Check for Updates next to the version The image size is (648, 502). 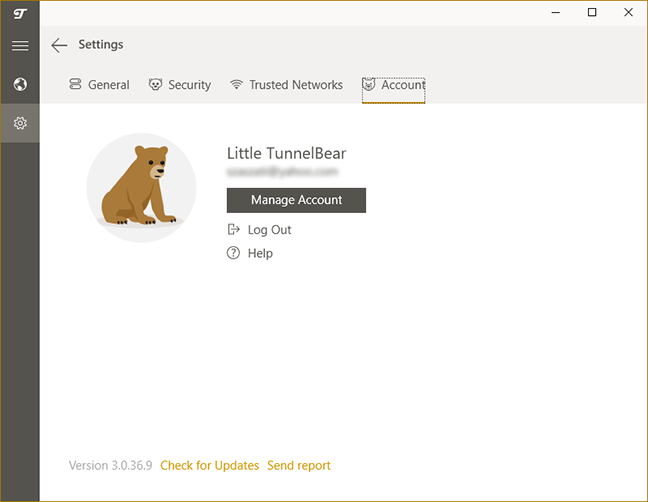[209, 466]
